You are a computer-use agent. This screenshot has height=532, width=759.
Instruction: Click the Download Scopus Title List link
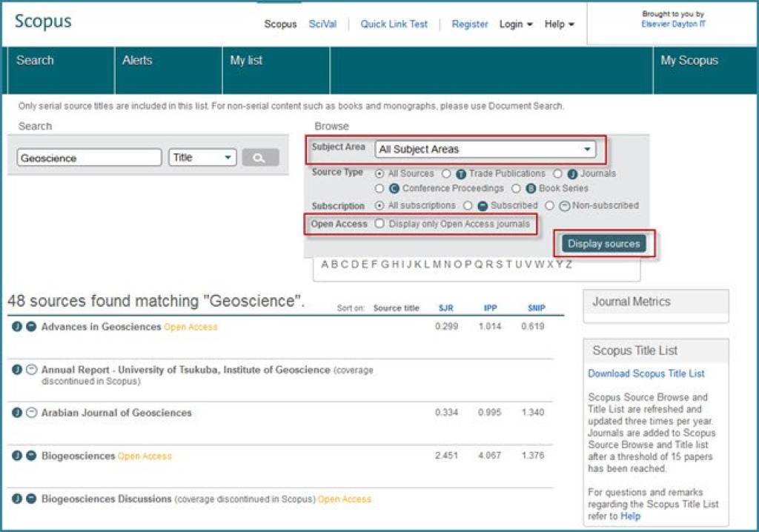pos(646,373)
